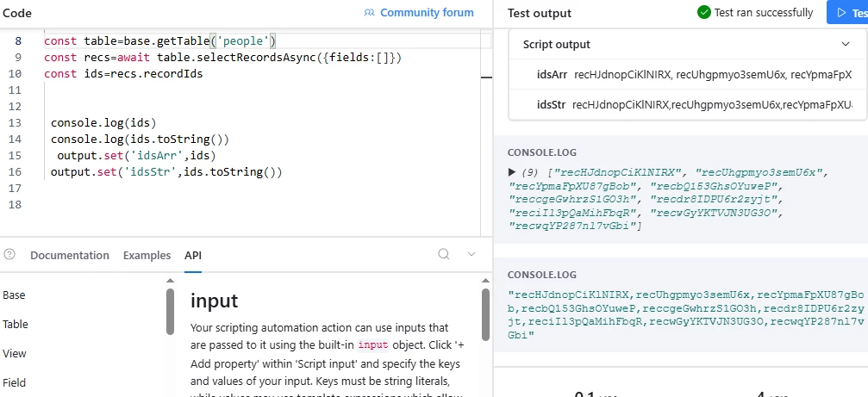Click code line 14 console.log(ids.toString())
Viewport: 868px width, 397px height.
point(140,139)
